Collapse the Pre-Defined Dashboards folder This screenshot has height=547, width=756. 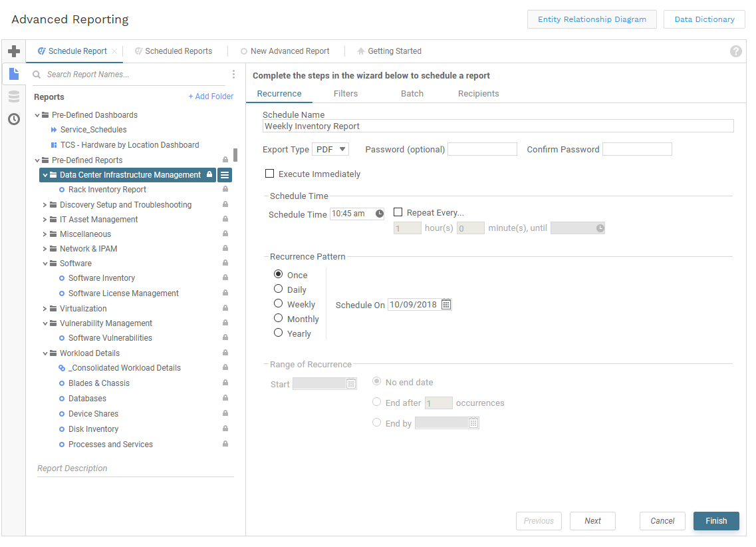[37, 115]
